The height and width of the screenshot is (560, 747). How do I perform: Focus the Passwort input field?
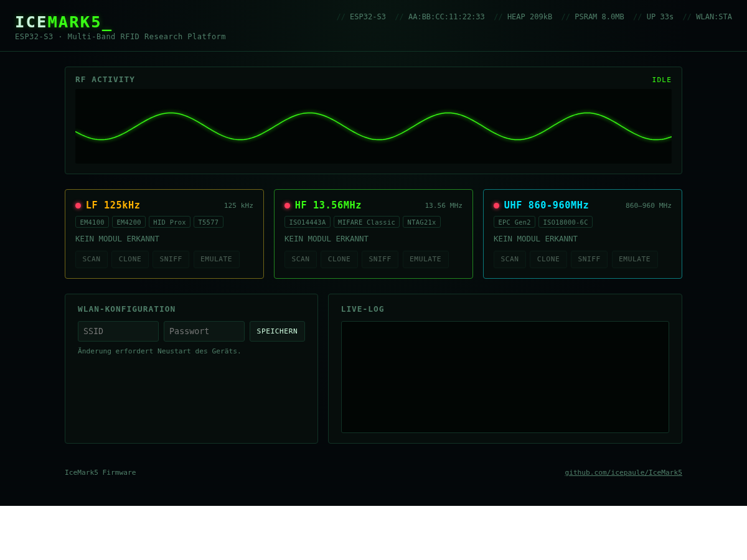click(x=204, y=332)
